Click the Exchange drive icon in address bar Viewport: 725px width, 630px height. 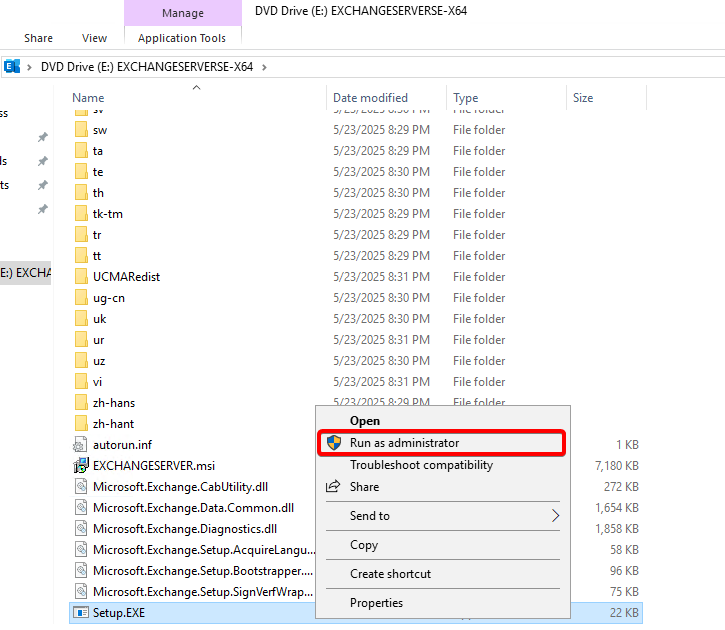pos(12,67)
